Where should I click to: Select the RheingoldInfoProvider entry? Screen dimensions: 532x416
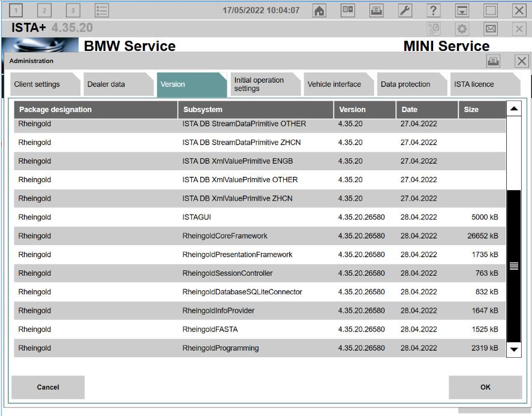pyautogui.click(x=260, y=311)
